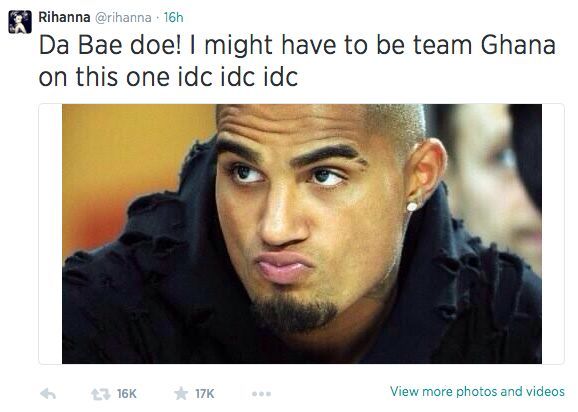Click the man's pouting lips in the photo
The image size is (578, 412).
[284, 267]
